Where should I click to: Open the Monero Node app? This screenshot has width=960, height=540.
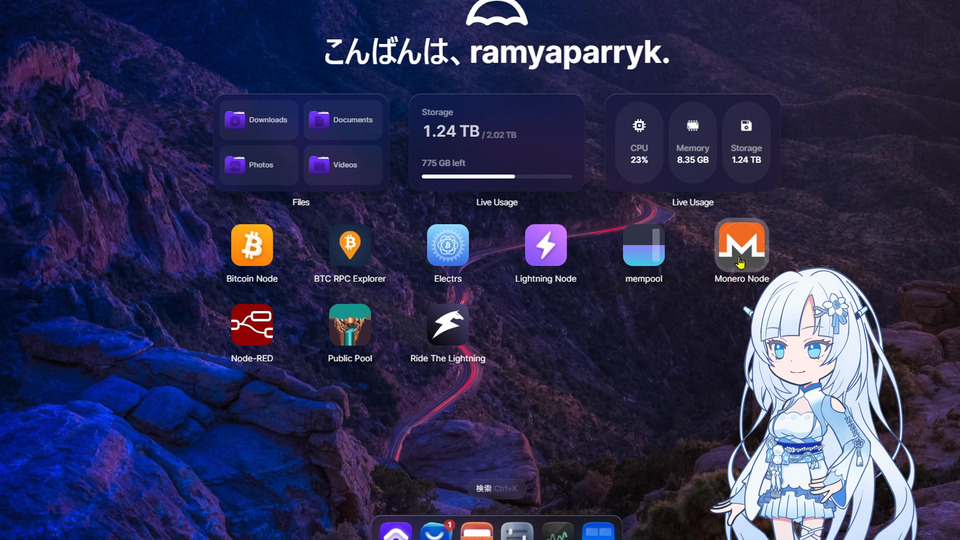pos(741,245)
